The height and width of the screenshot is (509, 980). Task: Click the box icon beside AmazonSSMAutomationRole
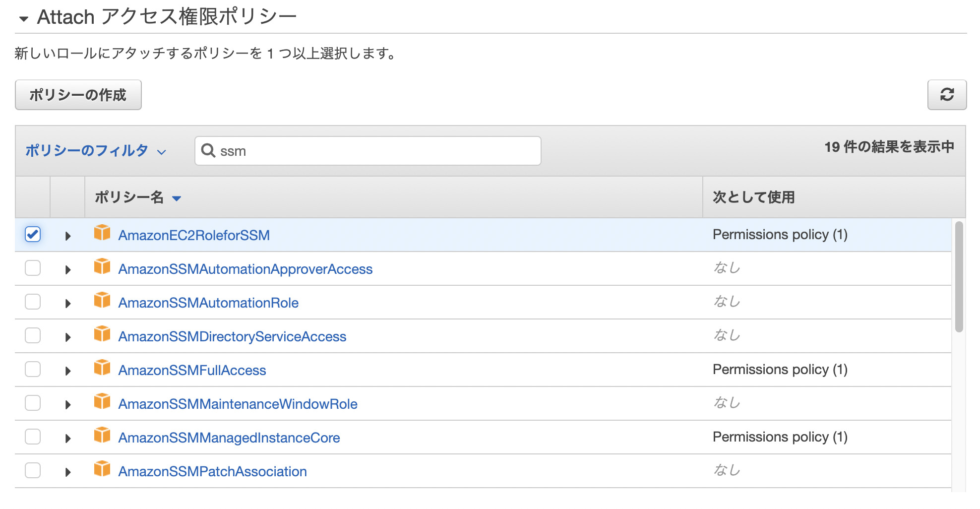(102, 300)
